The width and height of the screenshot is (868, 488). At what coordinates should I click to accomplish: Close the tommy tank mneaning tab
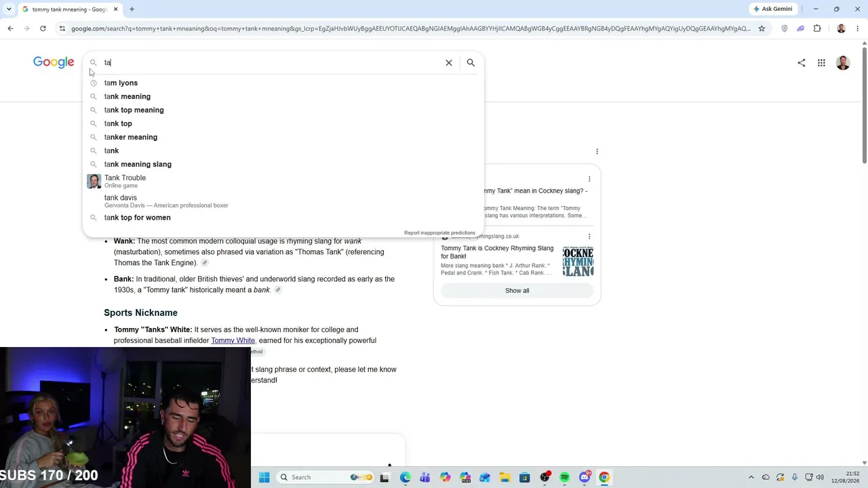(x=116, y=9)
